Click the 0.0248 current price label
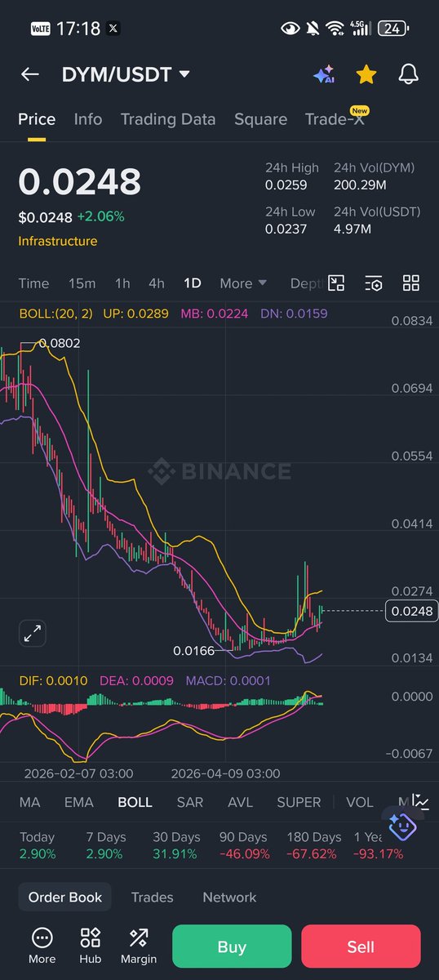This screenshot has height=980, width=439. pos(412,611)
